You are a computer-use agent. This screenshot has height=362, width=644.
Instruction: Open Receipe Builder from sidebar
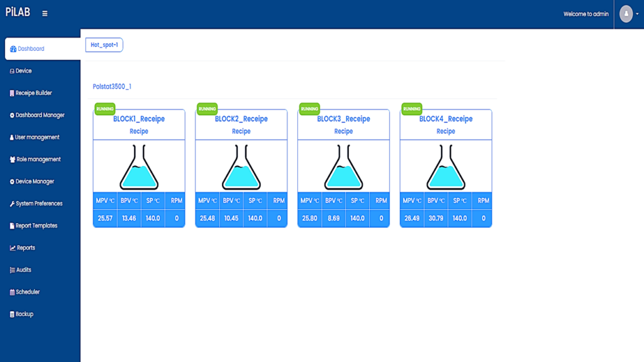pos(33,93)
